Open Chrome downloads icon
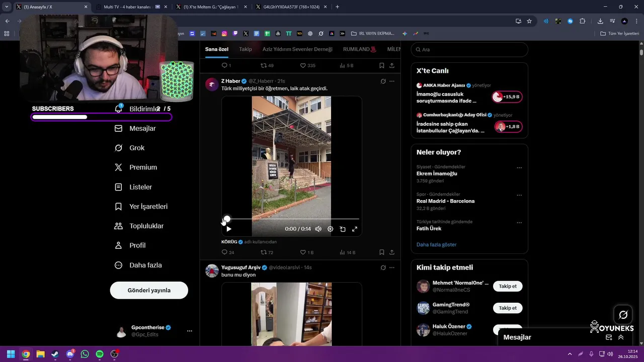 [600, 21]
